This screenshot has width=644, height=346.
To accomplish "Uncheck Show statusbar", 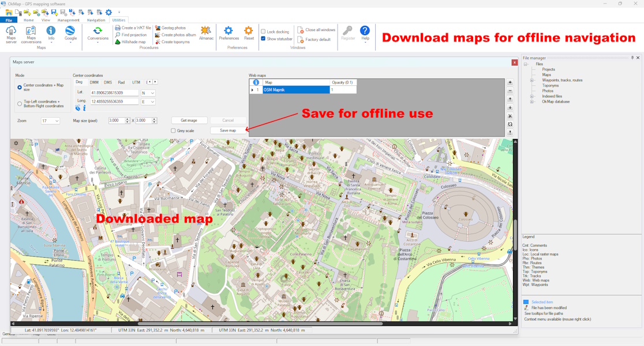I will (263, 39).
